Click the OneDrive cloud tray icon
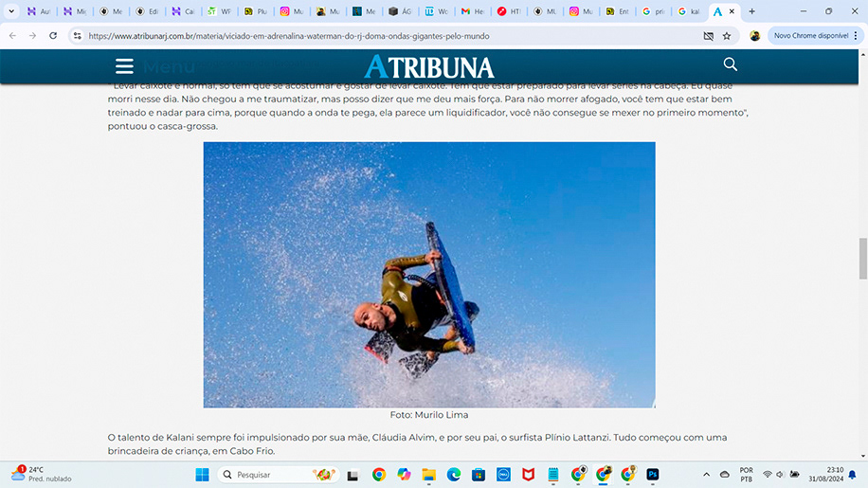 (724, 475)
